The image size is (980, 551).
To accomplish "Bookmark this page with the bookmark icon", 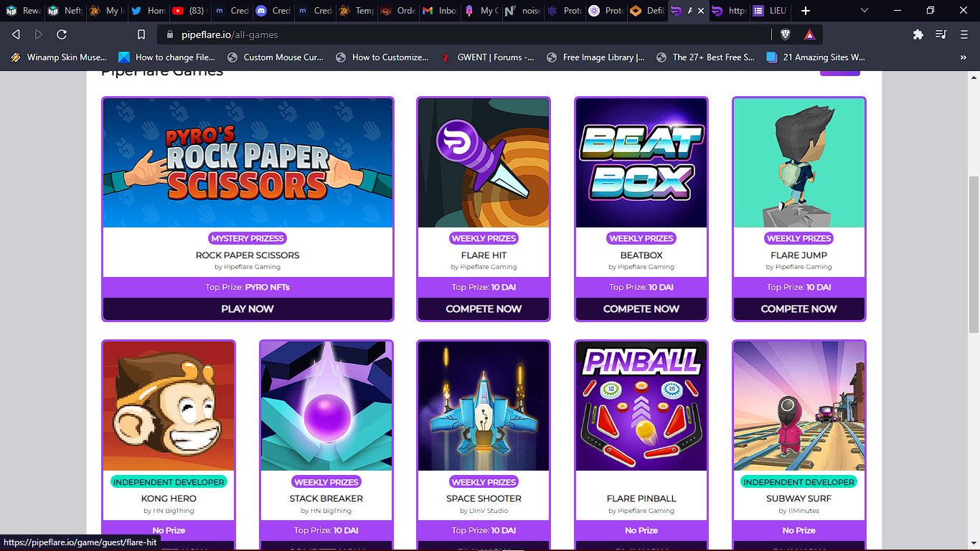I will [141, 34].
